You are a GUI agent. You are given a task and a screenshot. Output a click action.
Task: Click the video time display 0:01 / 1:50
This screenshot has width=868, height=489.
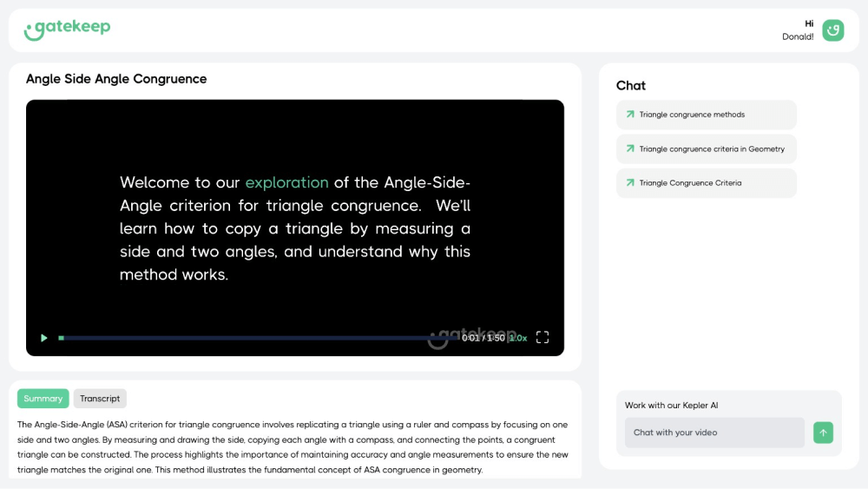(x=483, y=338)
